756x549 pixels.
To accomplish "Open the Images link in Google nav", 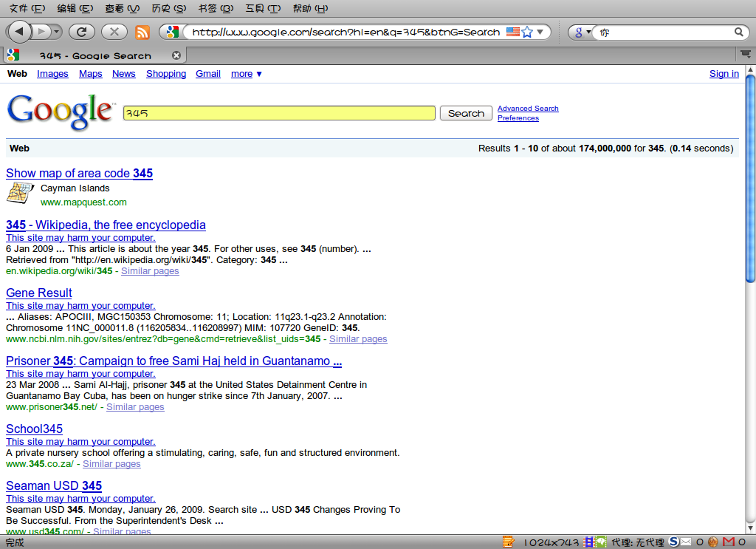I will [52, 74].
